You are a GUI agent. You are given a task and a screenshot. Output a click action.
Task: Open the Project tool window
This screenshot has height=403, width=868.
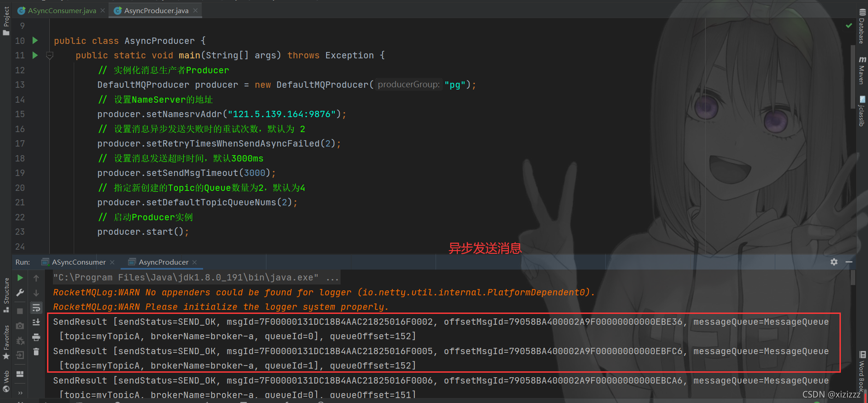6,20
